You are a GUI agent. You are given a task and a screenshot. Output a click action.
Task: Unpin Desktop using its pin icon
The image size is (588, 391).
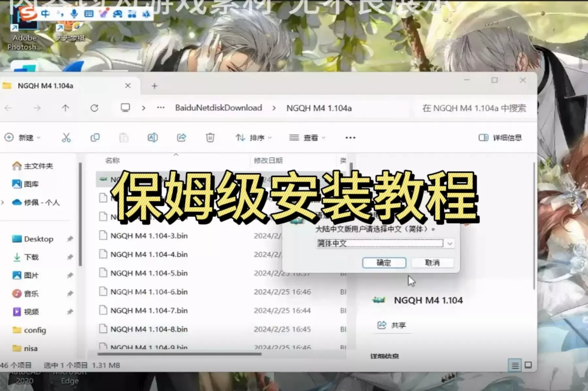[x=70, y=239]
